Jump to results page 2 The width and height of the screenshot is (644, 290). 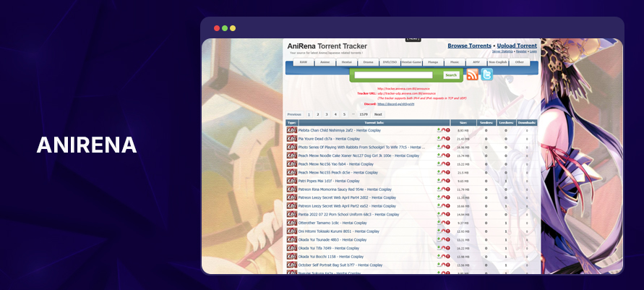318,114
